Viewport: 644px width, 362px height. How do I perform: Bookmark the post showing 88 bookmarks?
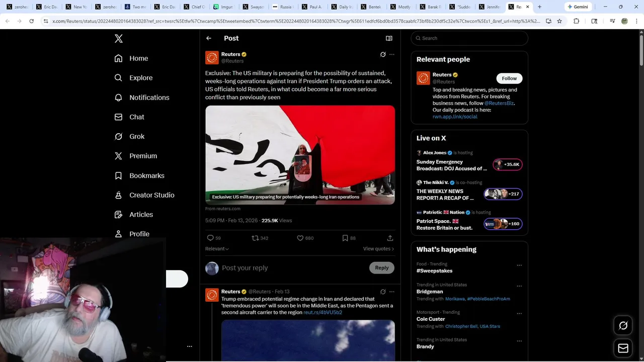pos(349,238)
